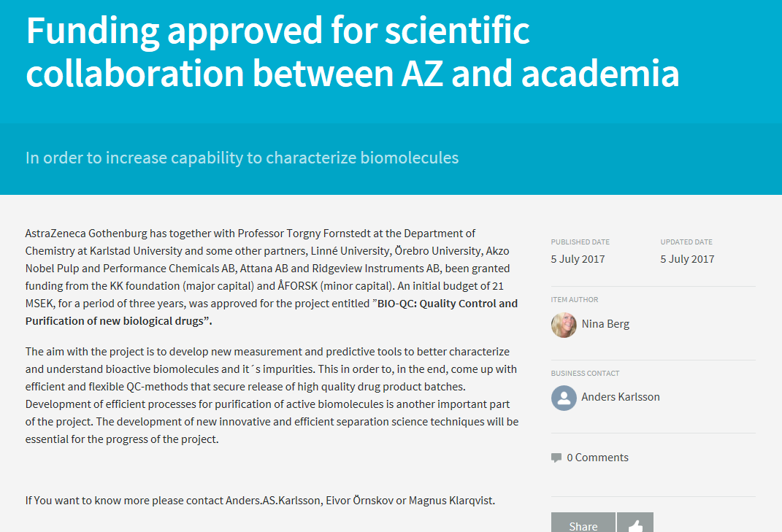Viewport: 782px width, 532px height.
Task: Open the Anders Karlsson business contact link
Action: coord(621,397)
